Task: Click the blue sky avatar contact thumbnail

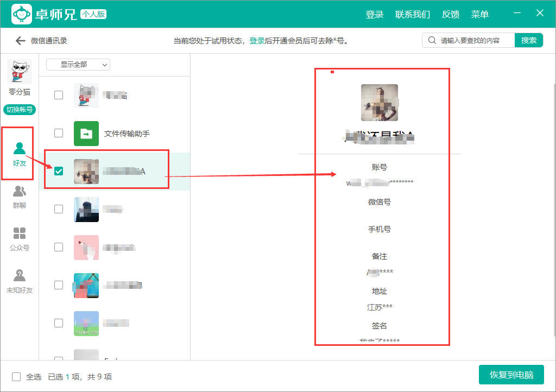Action: pos(86,323)
